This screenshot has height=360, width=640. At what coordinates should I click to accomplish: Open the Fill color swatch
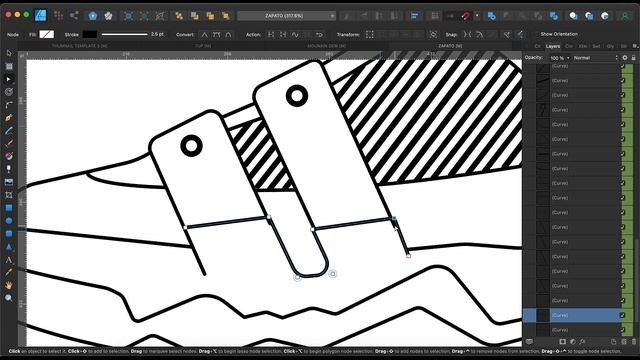pos(47,34)
